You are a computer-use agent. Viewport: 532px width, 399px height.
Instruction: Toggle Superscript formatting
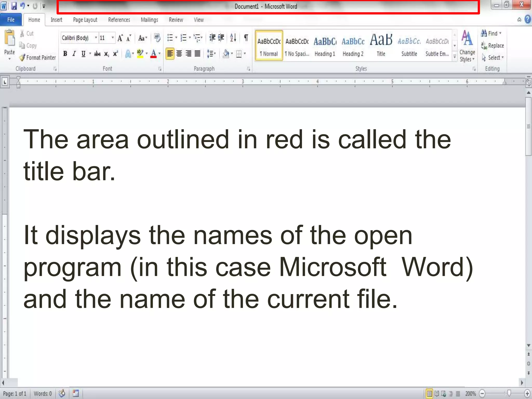pyautogui.click(x=115, y=54)
